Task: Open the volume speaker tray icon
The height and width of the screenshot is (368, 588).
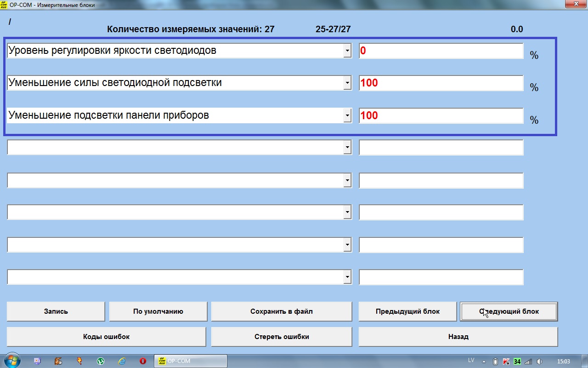Action: 540,361
